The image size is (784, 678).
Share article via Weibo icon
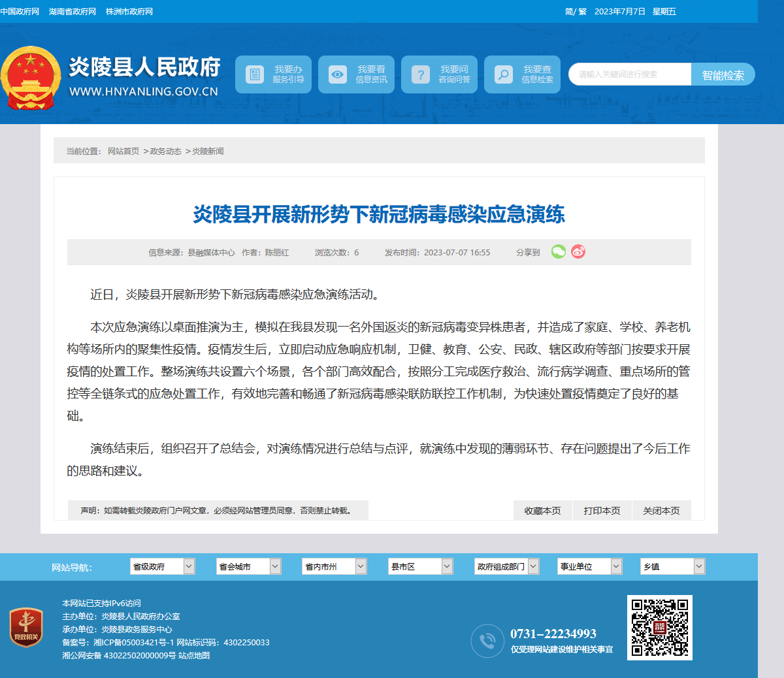coord(578,251)
